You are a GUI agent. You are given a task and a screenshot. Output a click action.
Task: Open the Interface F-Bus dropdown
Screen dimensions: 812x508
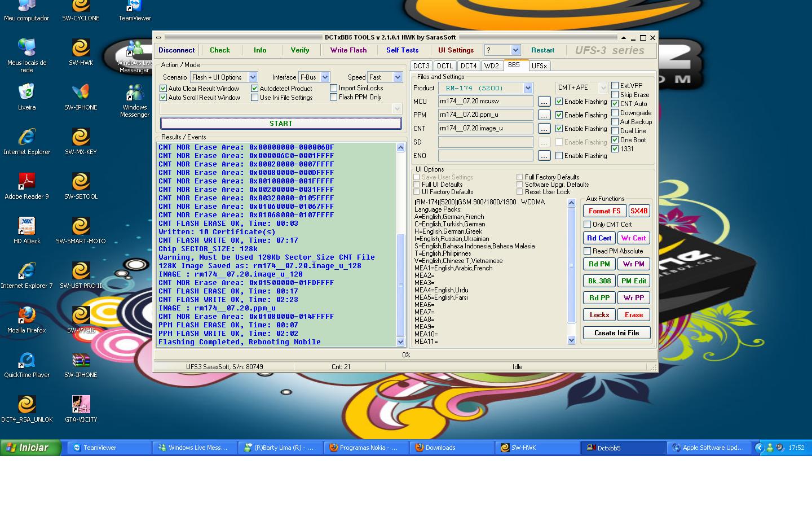(x=325, y=77)
